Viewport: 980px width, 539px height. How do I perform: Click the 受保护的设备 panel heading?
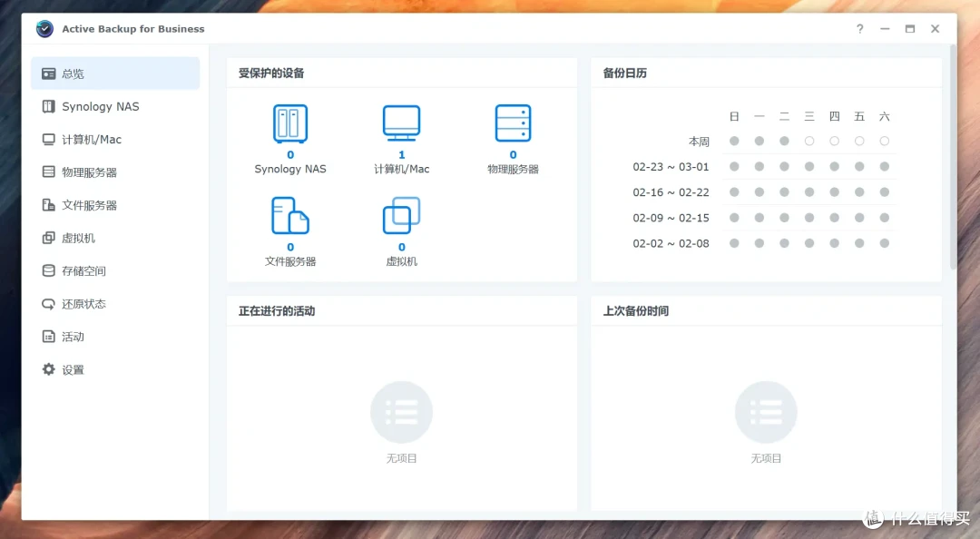[271, 73]
